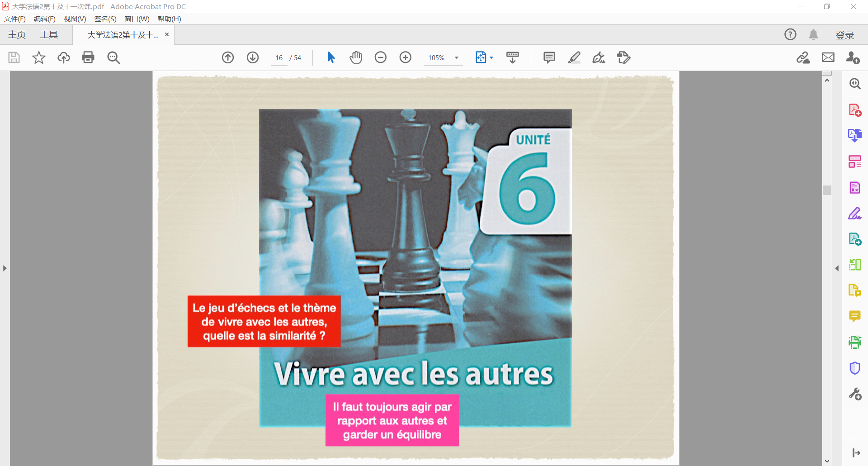Open the 窗口(W) menu

pos(137,19)
